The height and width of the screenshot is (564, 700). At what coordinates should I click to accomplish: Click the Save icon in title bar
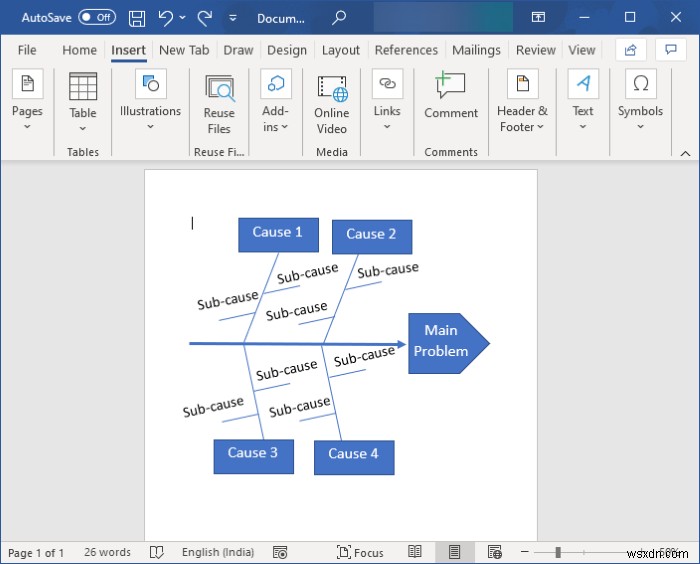click(137, 18)
